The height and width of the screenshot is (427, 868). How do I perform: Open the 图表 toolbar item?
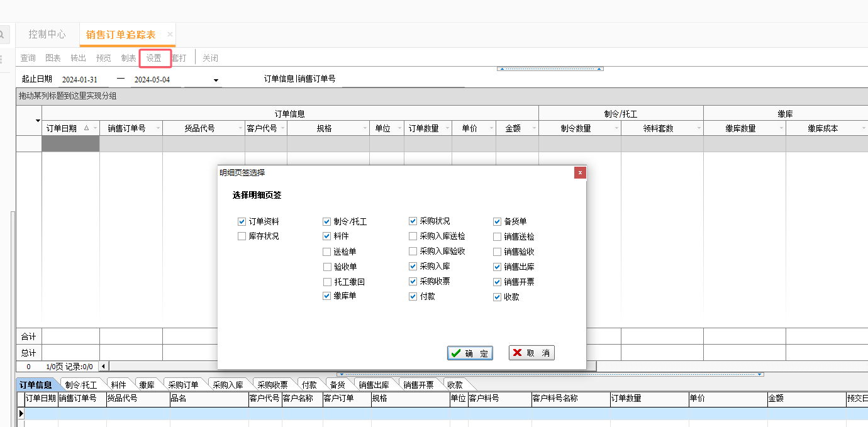[53, 58]
